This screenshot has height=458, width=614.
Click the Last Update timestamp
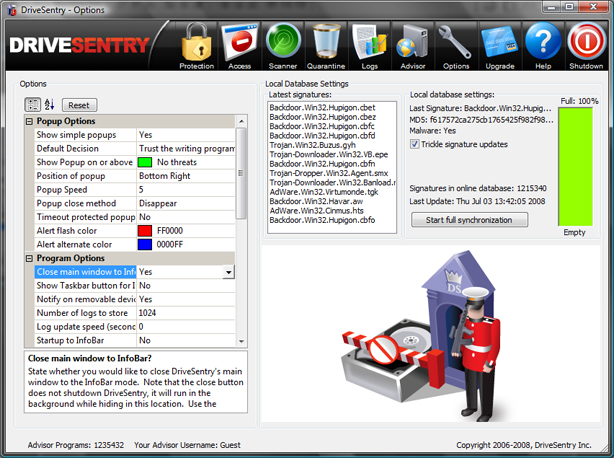coord(477,201)
